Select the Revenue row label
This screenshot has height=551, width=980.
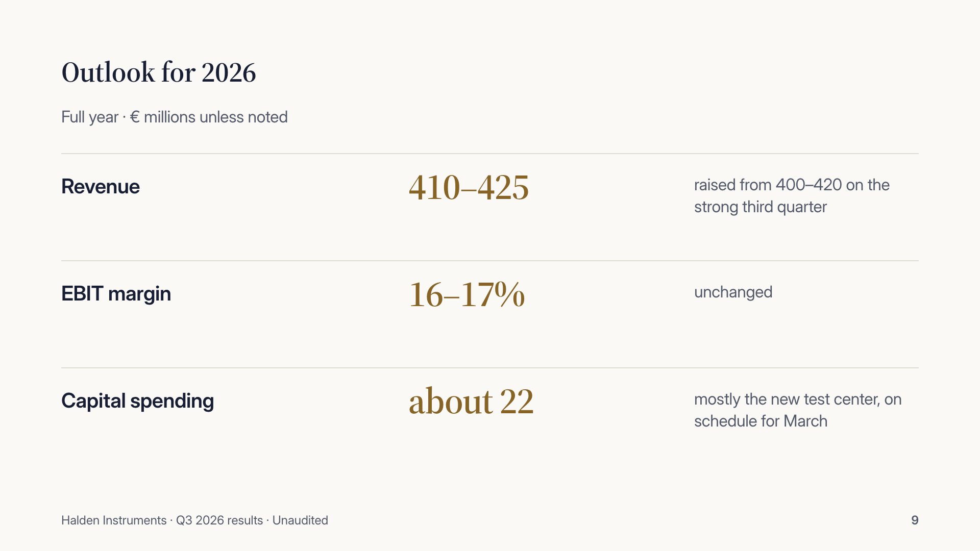[101, 186]
